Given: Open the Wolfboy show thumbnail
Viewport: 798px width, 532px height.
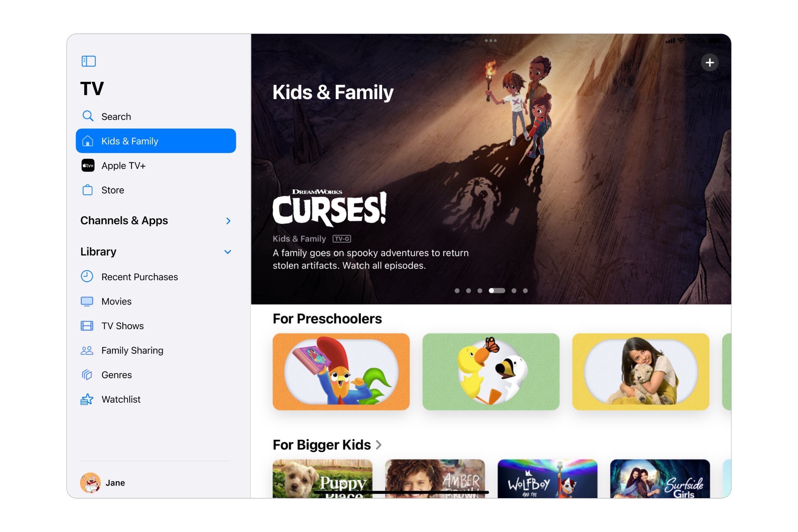Looking at the screenshot, I should point(547,479).
